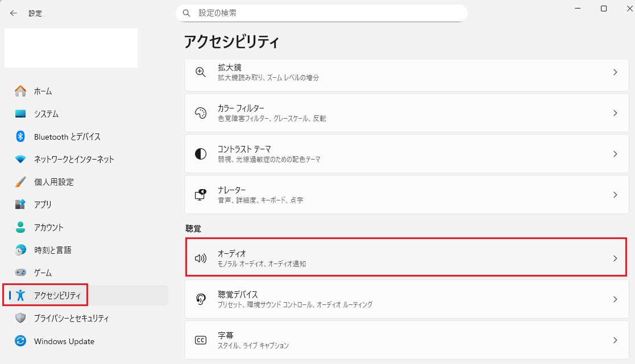
Task: Go to 個人用設定 in the sidebar
Action: 53,182
